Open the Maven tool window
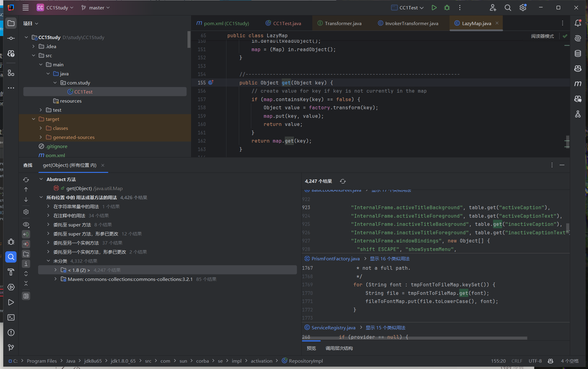The width and height of the screenshot is (588, 369). [578, 84]
